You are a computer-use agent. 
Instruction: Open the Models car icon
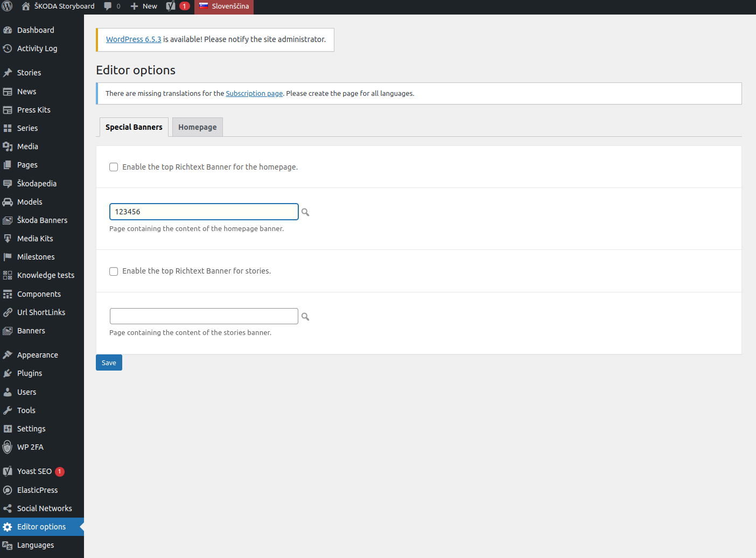click(x=8, y=202)
